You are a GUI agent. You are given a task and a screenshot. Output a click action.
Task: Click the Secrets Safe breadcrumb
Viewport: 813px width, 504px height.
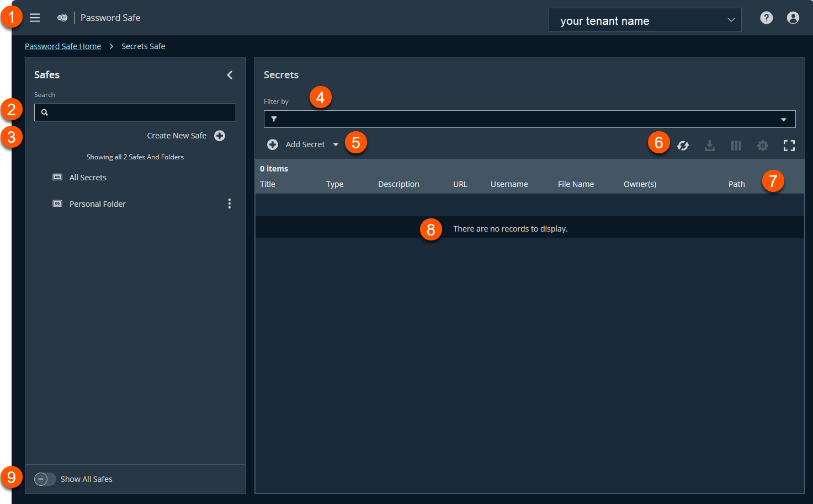[143, 46]
